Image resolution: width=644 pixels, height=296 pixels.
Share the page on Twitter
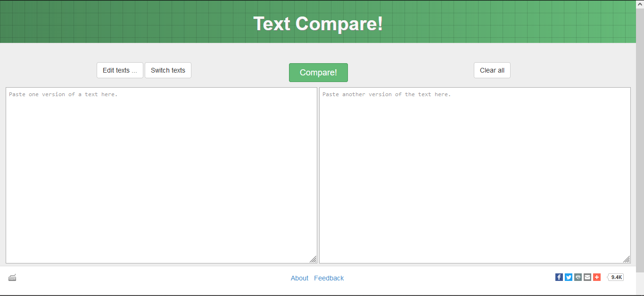569,277
